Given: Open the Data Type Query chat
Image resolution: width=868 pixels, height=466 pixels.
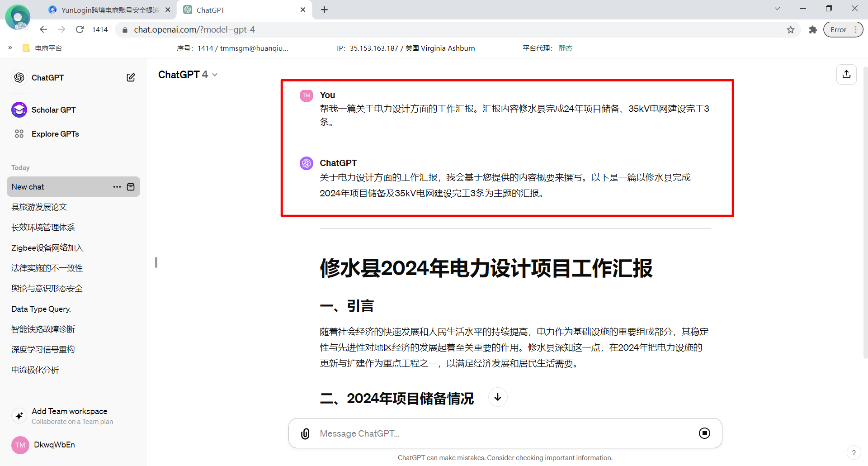Looking at the screenshot, I should click(x=73, y=309).
